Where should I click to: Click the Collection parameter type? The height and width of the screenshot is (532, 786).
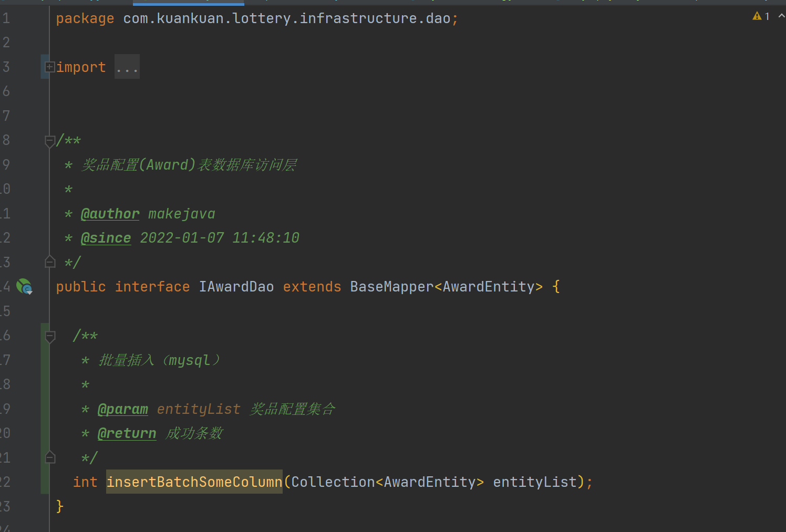click(x=333, y=482)
